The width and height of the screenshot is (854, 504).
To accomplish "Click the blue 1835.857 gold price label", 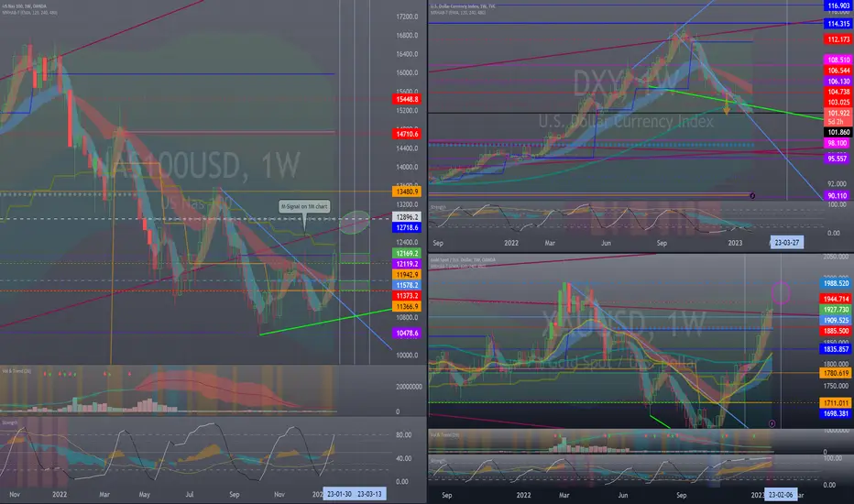I will tap(836, 349).
